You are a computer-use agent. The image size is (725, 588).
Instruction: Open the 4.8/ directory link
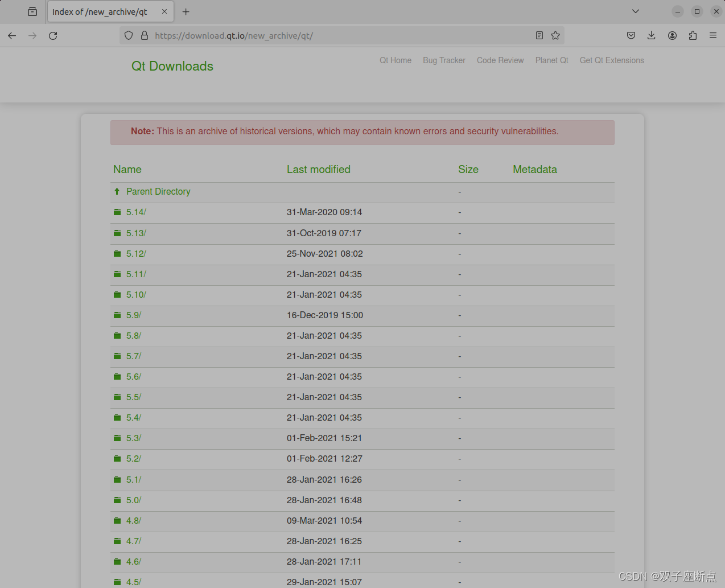134,521
